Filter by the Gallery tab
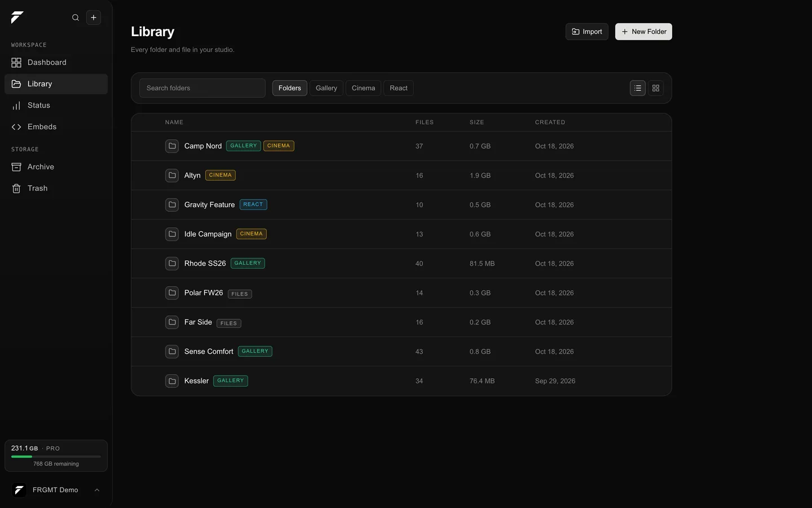 point(326,88)
